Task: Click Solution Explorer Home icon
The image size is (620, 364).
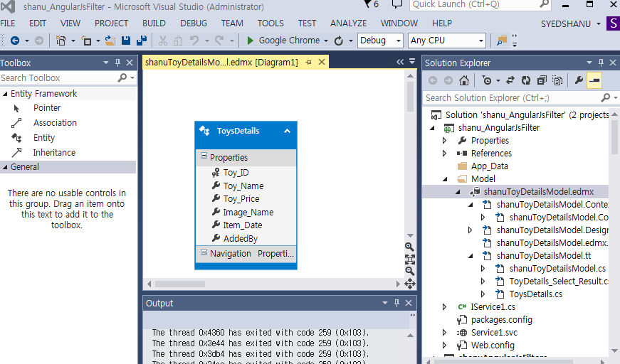Action: pyautogui.click(x=464, y=80)
